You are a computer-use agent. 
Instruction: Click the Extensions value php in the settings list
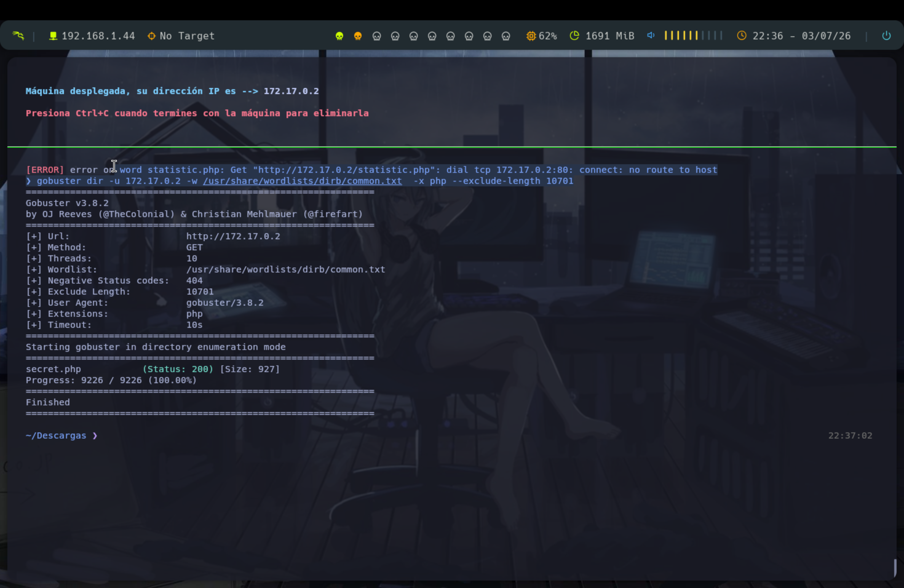pos(194,314)
